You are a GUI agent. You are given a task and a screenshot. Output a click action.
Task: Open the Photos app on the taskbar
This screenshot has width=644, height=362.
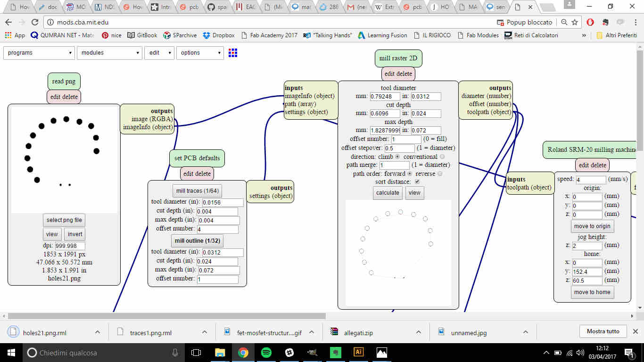click(x=381, y=352)
